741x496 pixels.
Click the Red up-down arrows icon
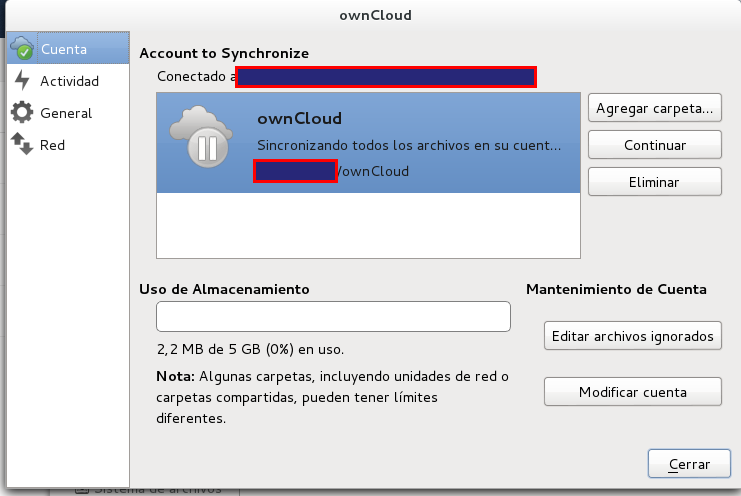pyautogui.click(x=22, y=144)
